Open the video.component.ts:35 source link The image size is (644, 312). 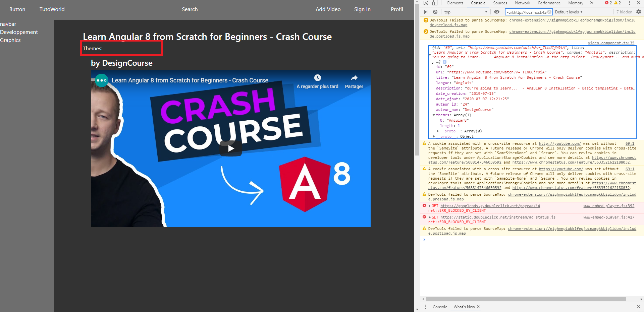click(611, 43)
